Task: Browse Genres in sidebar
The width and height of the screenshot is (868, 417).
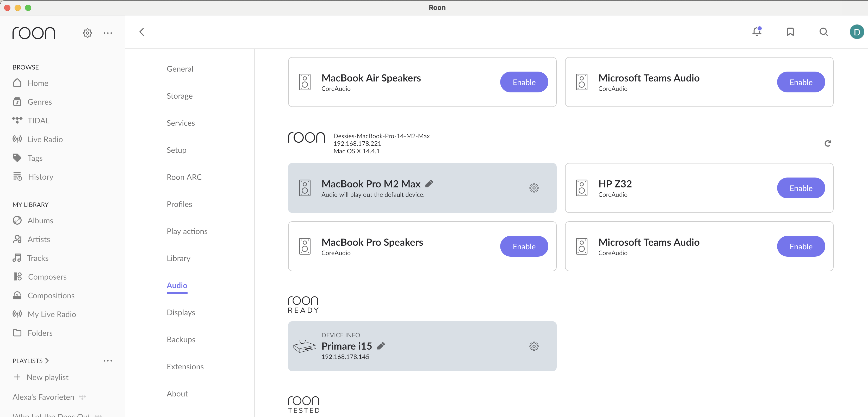Action: click(x=32, y=102)
